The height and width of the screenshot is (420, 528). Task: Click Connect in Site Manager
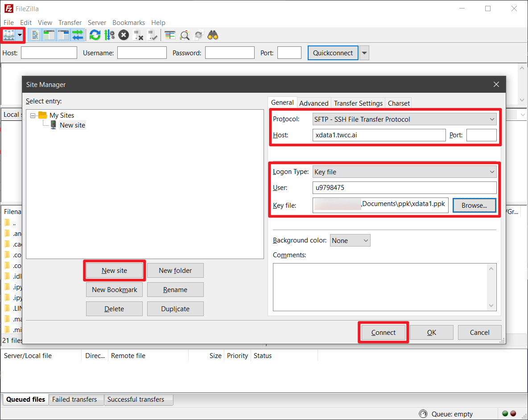coord(384,333)
